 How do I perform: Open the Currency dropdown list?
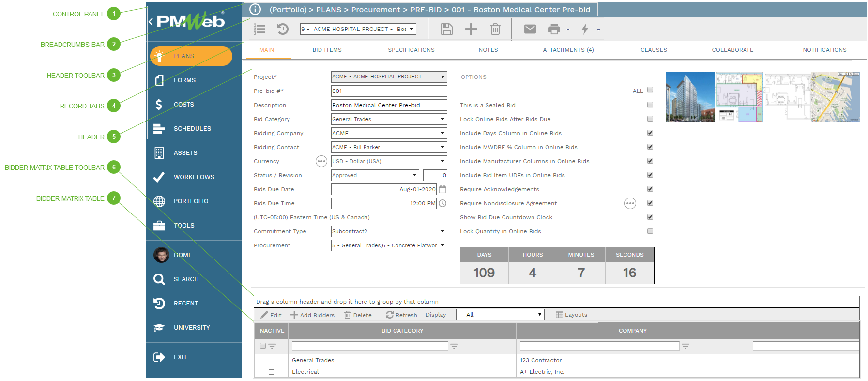pos(442,161)
